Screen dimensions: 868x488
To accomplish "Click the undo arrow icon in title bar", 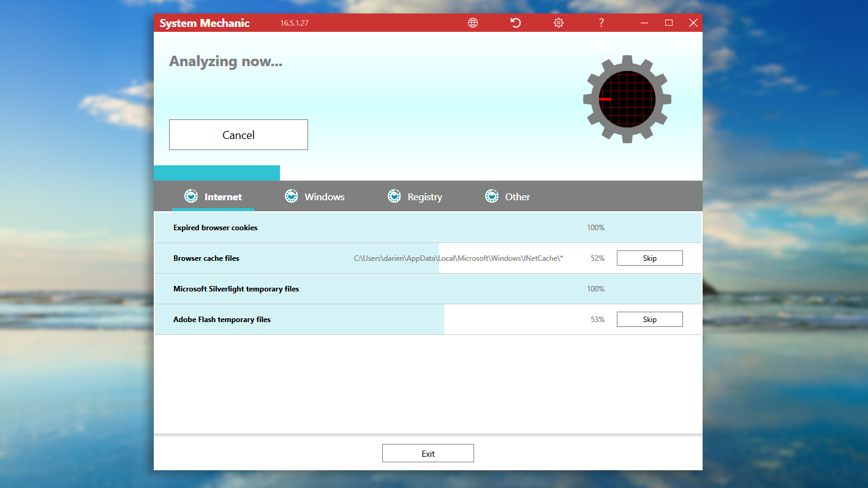I will click(516, 23).
